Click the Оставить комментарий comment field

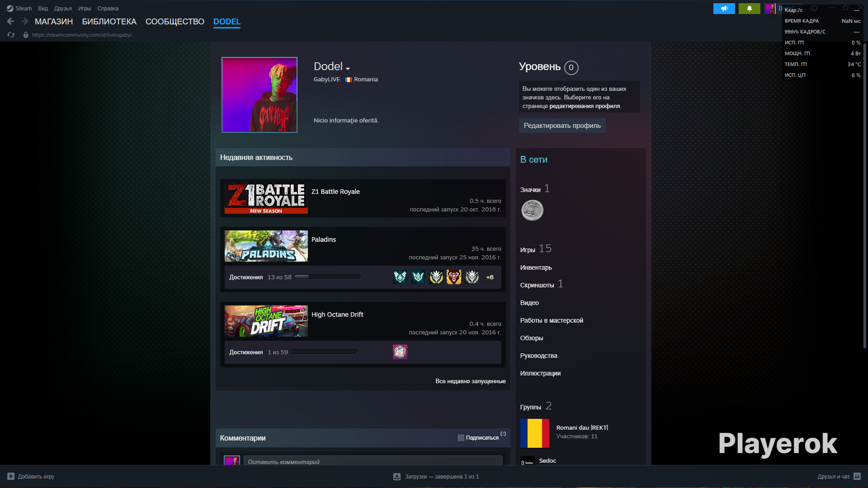tap(373, 461)
